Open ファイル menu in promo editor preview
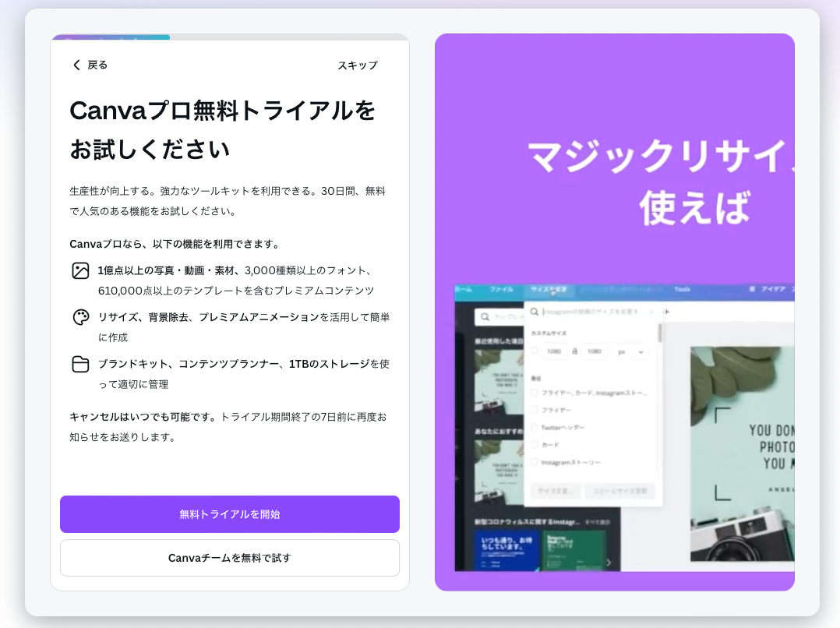Image resolution: width=840 pixels, height=628 pixels. pos(501,289)
